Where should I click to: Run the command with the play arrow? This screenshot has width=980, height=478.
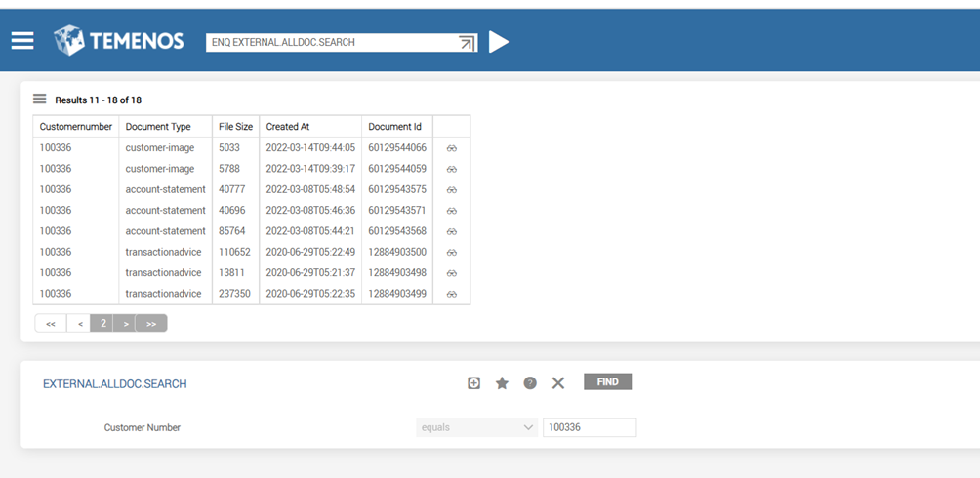click(499, 42)
